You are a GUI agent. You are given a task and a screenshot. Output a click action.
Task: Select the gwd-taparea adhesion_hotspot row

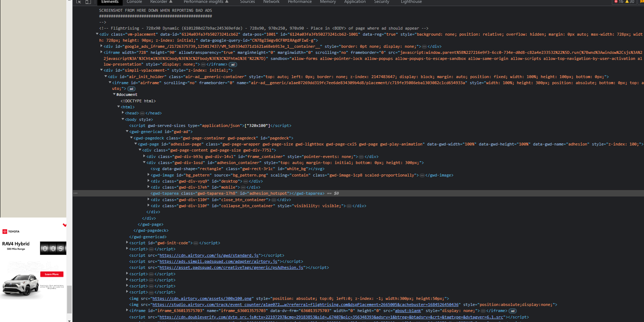point(358,193)
